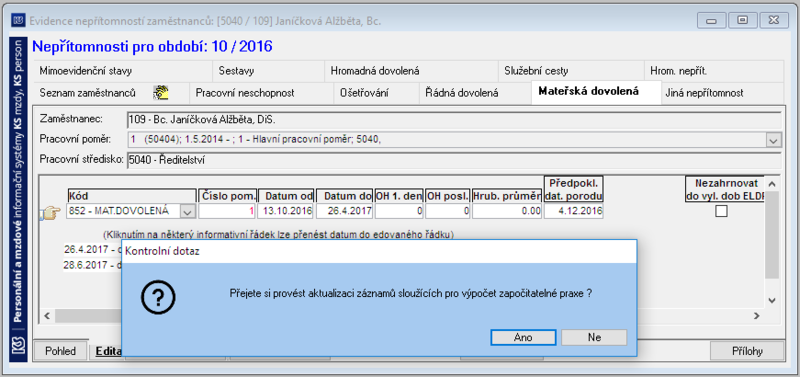Click the Kód column header
The image size is (800, 377).
(x=132, y=196)
